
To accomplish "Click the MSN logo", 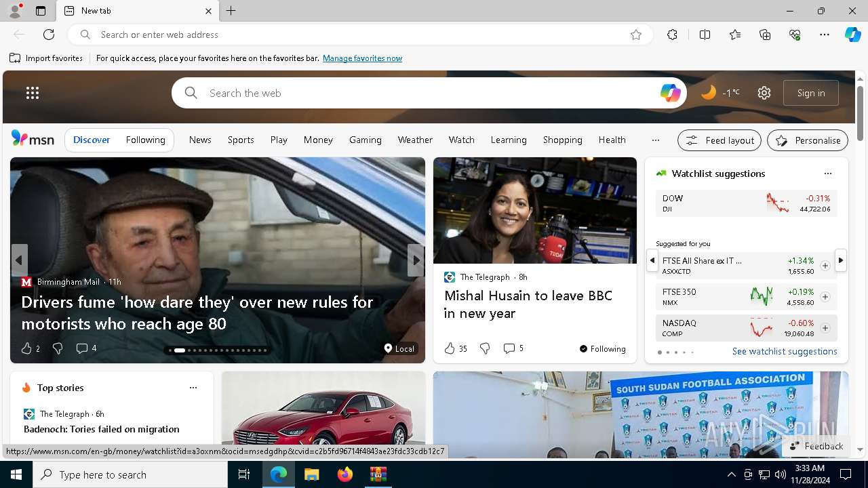I will tap(33, 139).
